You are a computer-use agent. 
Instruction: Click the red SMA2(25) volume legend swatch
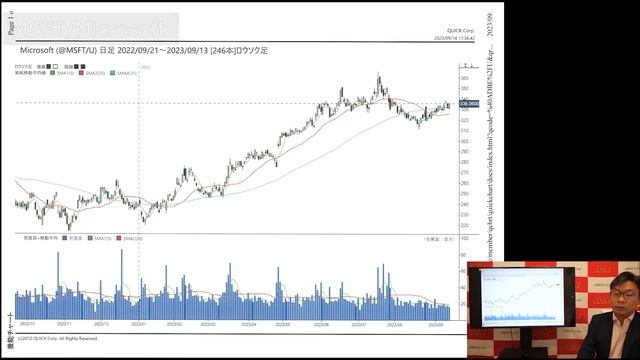(119, 238)
